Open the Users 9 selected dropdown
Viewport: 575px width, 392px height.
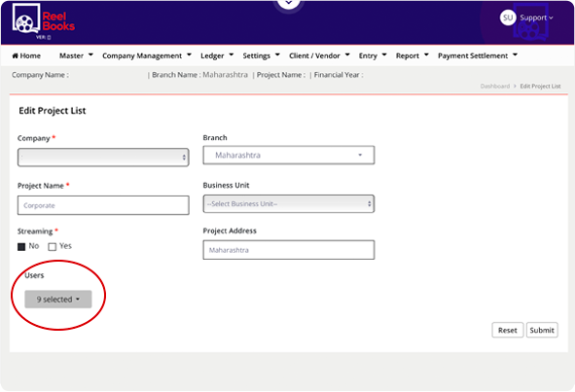point(58,300)
